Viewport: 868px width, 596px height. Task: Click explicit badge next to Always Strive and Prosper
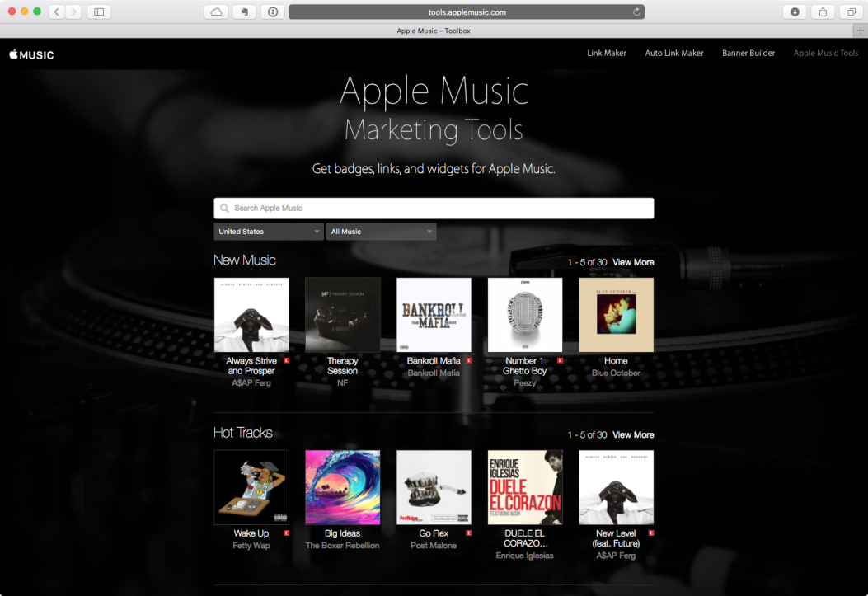pyautogui.click(x=286, y=360)
